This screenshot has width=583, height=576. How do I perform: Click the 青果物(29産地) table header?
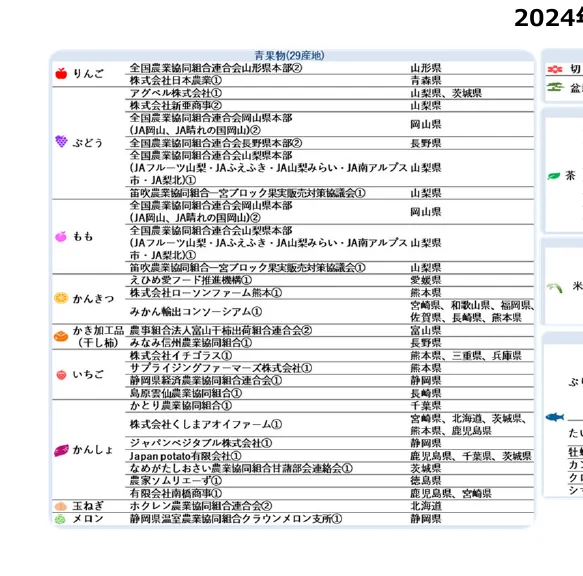pyautogui.click(x=289, y=56)
